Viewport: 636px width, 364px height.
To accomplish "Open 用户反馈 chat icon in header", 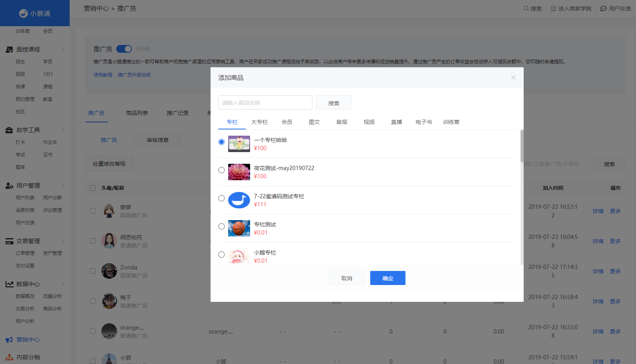I will click(604, 8).
